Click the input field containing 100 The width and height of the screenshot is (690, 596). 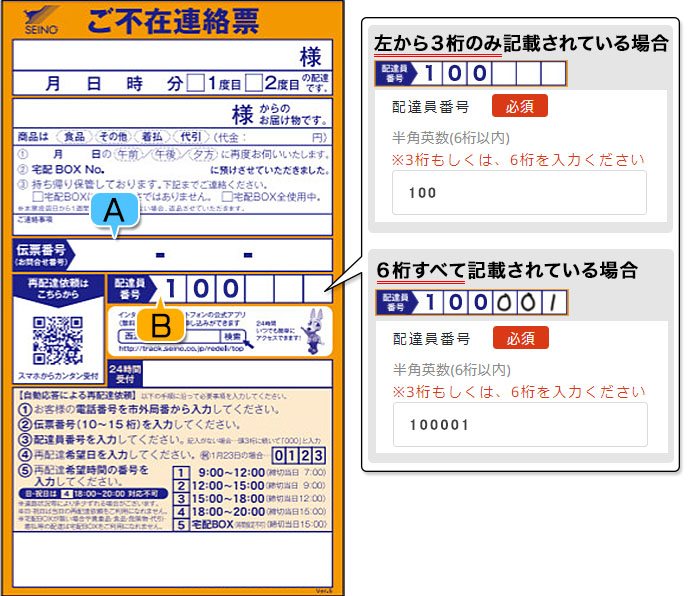pos(519,193)
